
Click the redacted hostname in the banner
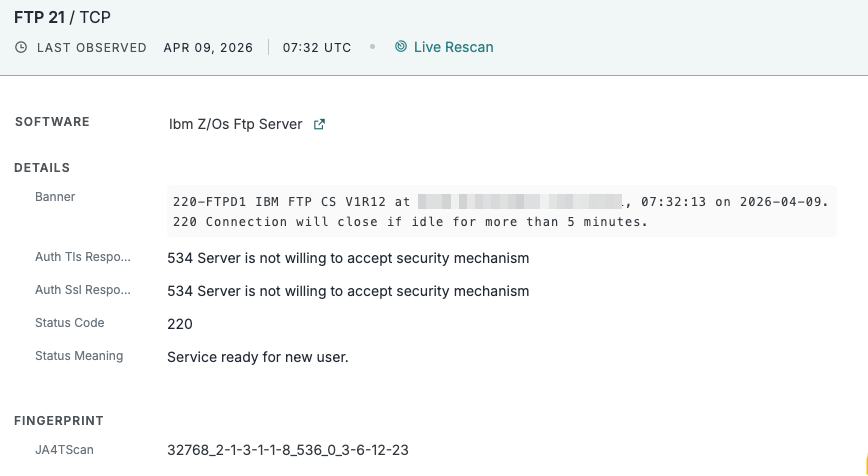[520, 202]
